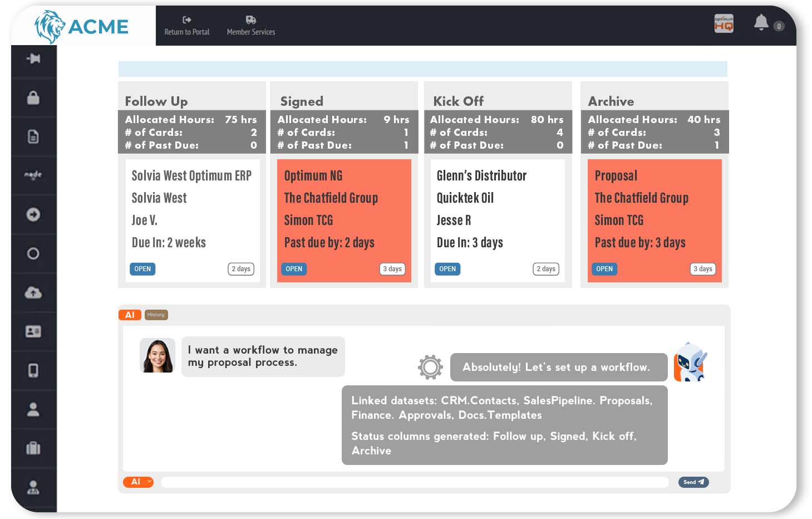Viewport: 812px width, 519px height.
Task: Open Member Services
Action: pos(250,25)
